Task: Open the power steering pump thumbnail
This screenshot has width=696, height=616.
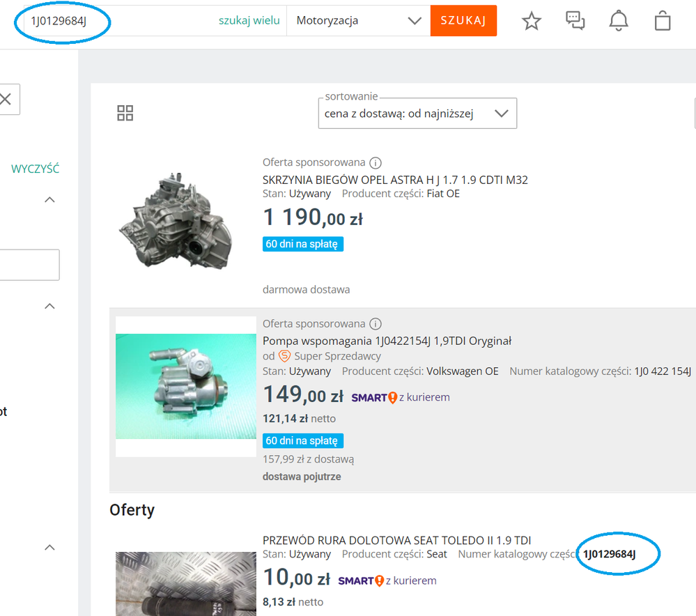Action: click(186, 386)
